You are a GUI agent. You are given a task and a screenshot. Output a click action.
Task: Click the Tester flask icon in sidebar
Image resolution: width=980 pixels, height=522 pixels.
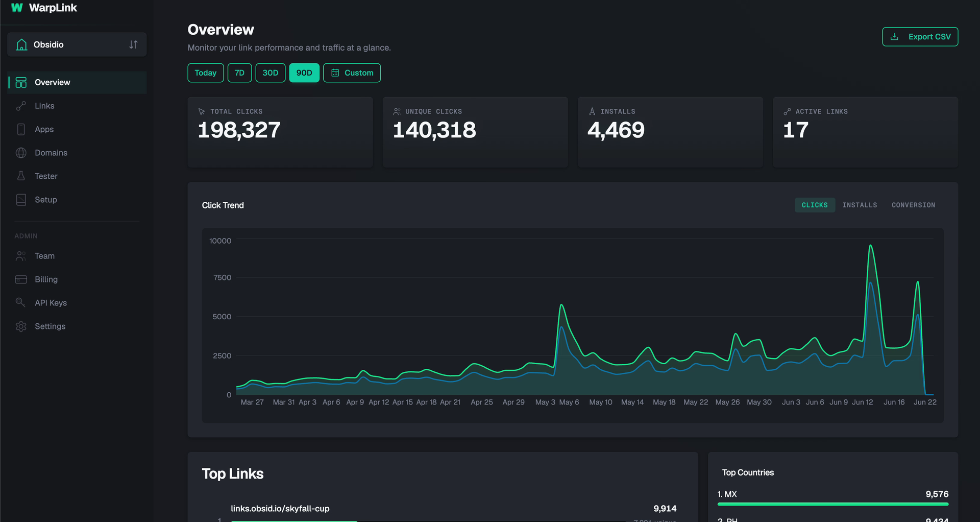21,176
